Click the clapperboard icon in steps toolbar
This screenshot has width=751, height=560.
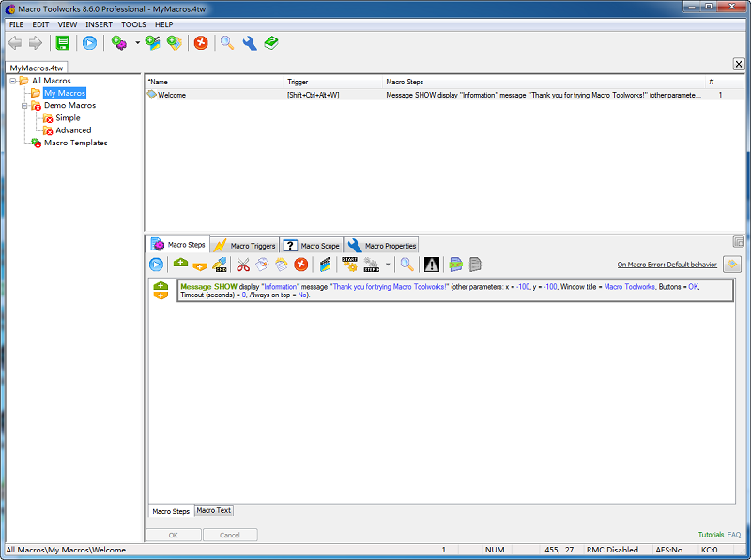pos(325,265)
